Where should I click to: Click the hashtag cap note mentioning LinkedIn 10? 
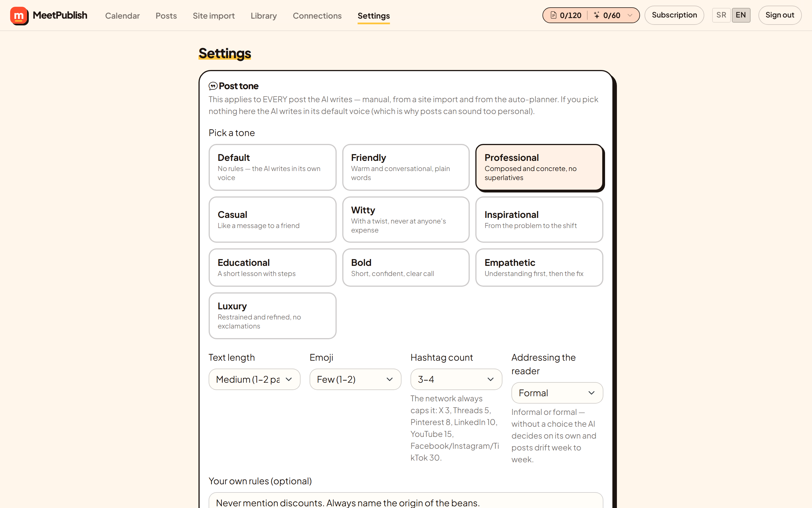click(455, 428)
